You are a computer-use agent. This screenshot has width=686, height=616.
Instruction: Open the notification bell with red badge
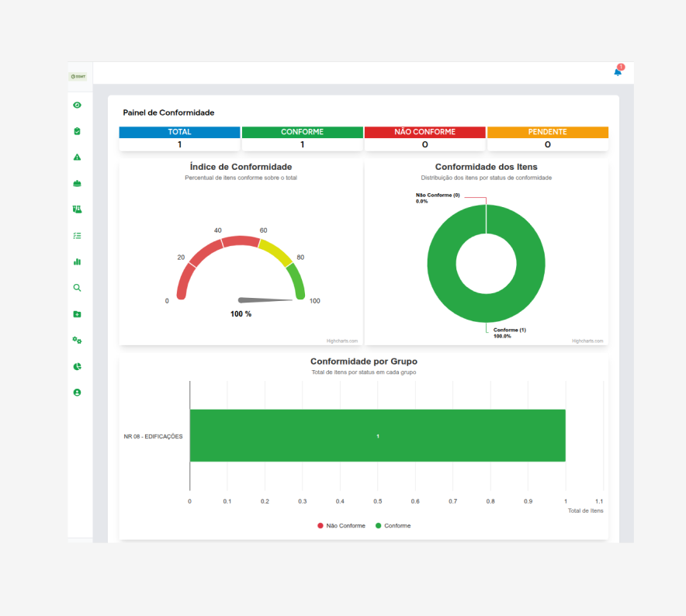coord(618,71)
